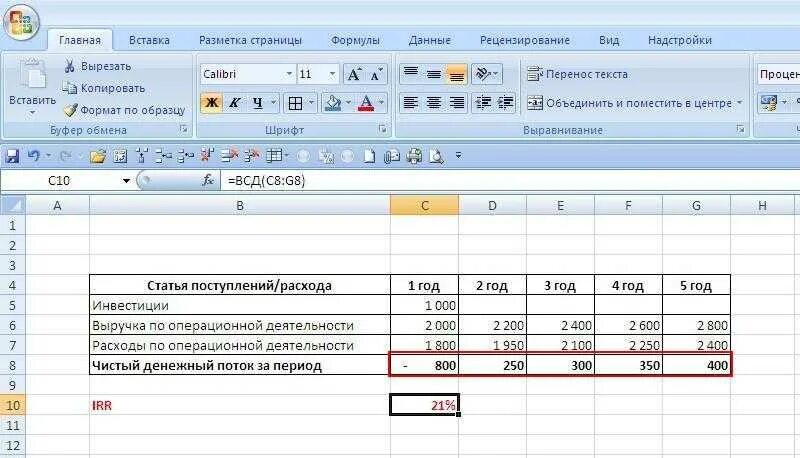Open the Шрифт group dialog launcher
800x458 pixels.
(x=383, y=130)
